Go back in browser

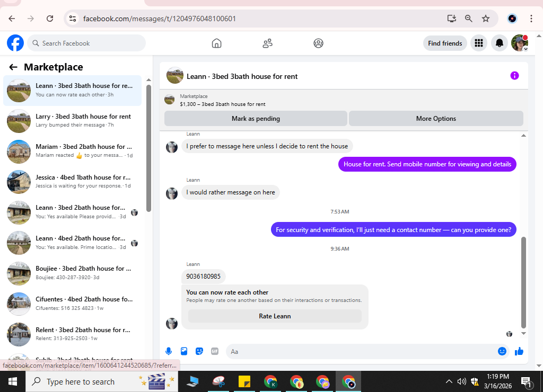12,19
